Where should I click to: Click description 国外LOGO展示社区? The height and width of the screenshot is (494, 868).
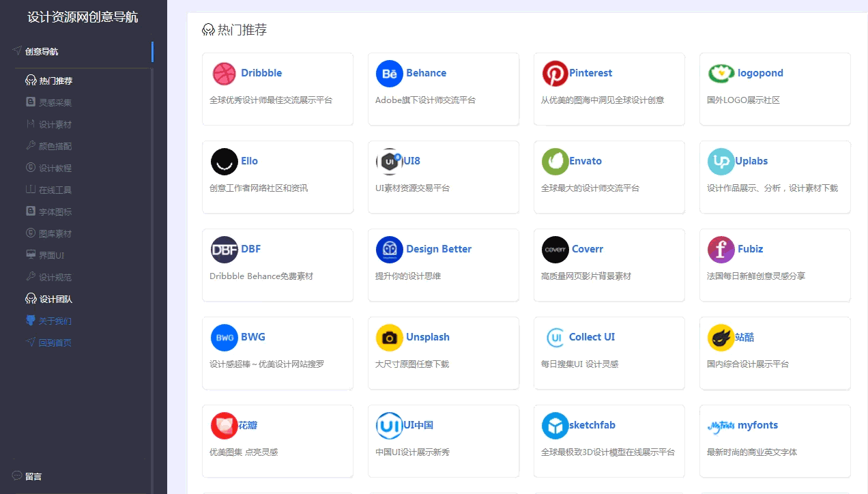click(743, 100)
